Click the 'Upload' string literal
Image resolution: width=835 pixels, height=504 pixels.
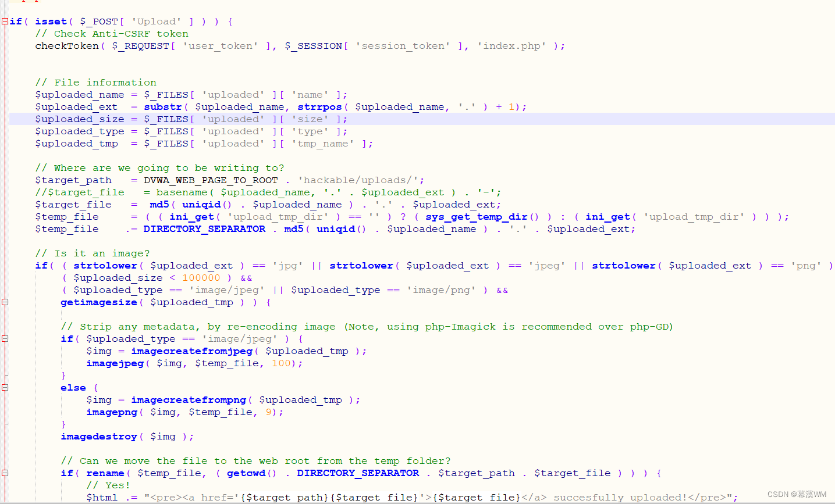(157, 22)
